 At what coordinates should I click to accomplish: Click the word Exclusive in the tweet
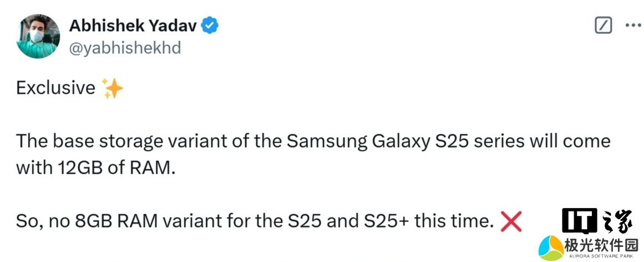(55, 88)
